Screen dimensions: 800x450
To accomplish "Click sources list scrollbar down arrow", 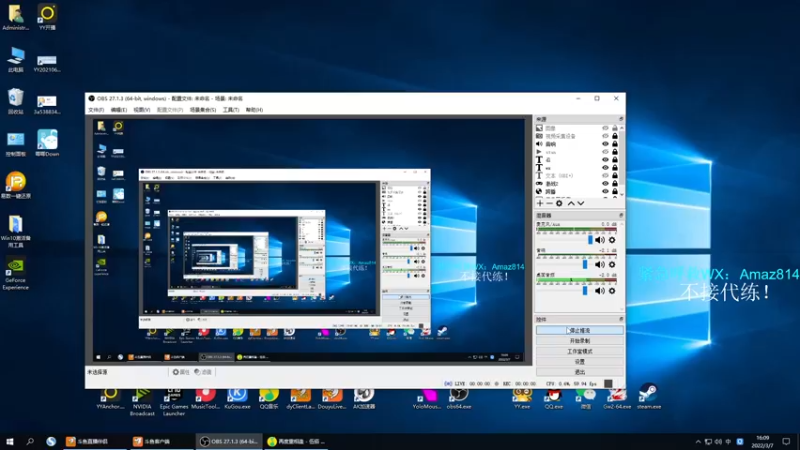I will 621,194.
